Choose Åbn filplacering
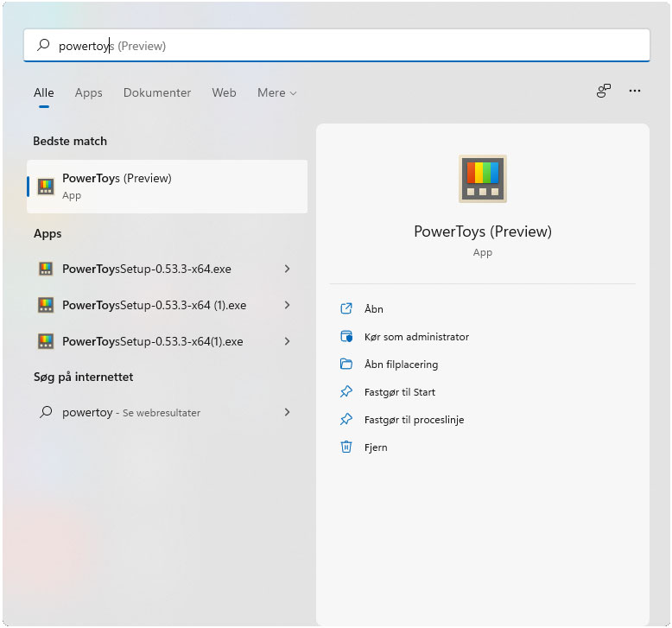The width and height of the screenshot is (672, 628). point(401,365)
